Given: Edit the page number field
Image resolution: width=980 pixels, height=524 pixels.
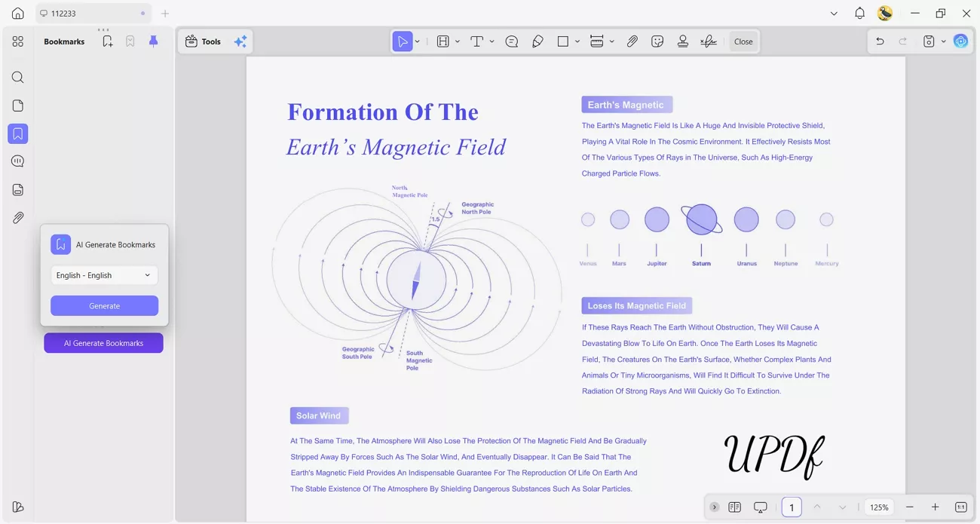Looking at the screenshot, I should coord(792,507).
